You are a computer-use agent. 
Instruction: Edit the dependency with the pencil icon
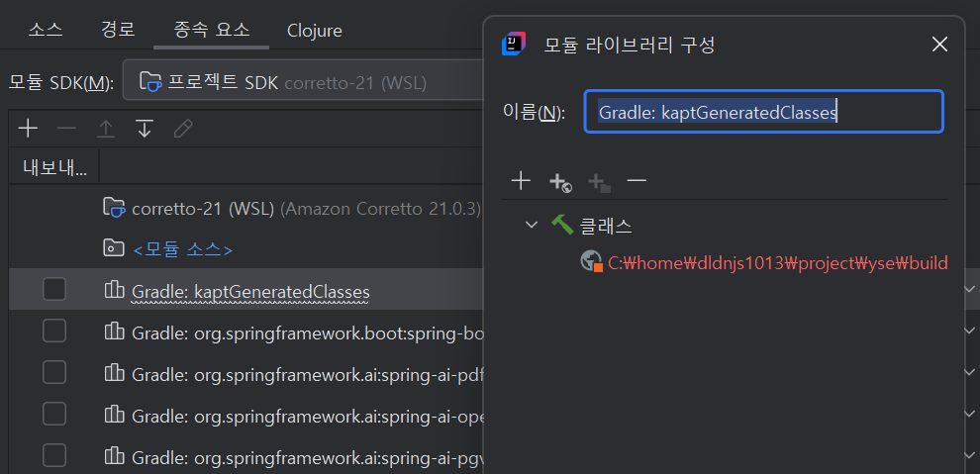[183, 130]
